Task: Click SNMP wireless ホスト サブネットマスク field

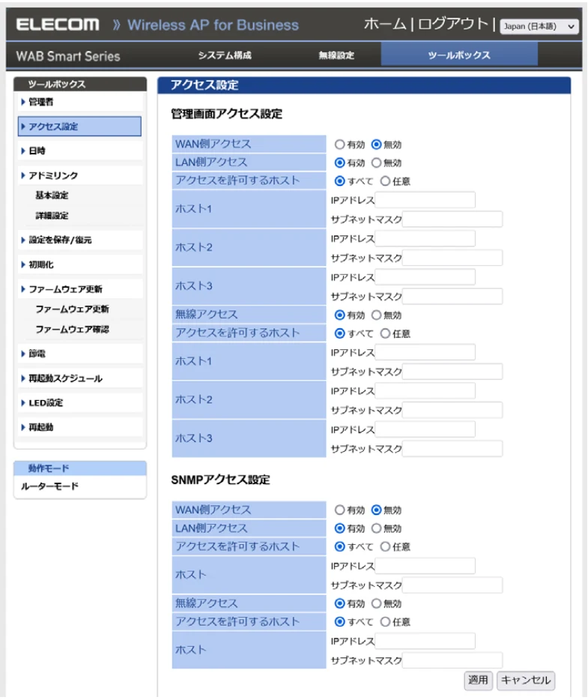Action: [x=452, y=660]
